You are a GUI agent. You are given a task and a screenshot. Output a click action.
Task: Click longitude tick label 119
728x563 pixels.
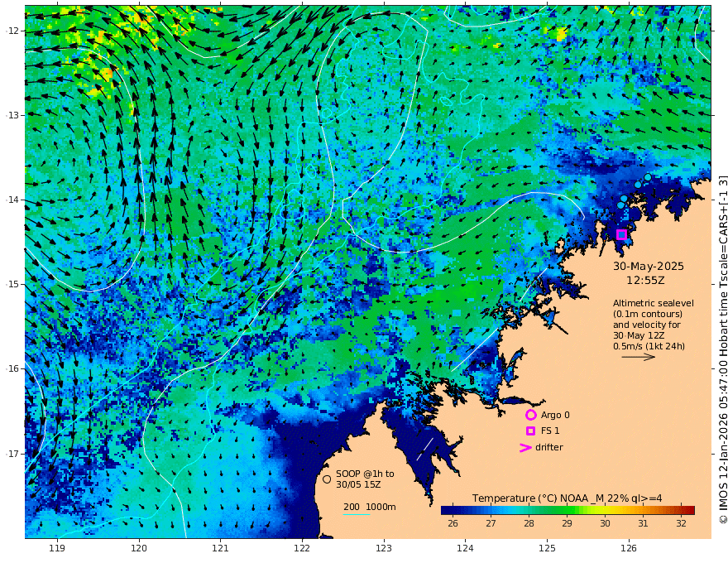pyautogui.click(x=57, y=549)
